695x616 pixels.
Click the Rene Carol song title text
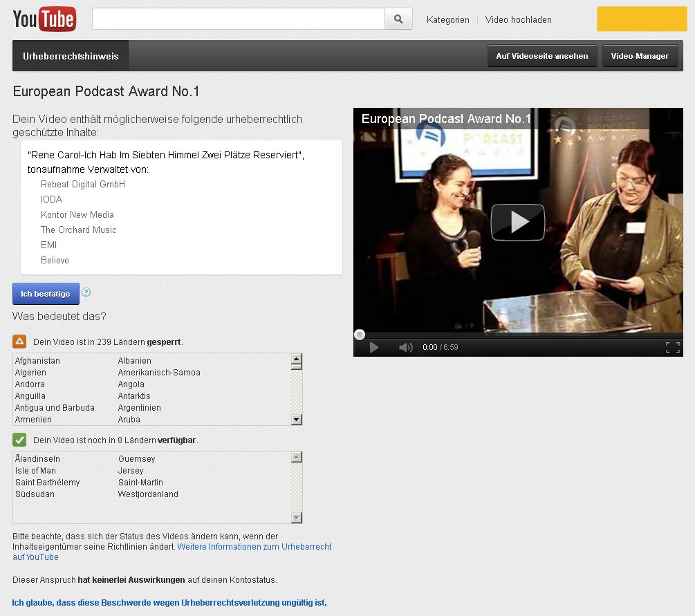coord(166,155)
